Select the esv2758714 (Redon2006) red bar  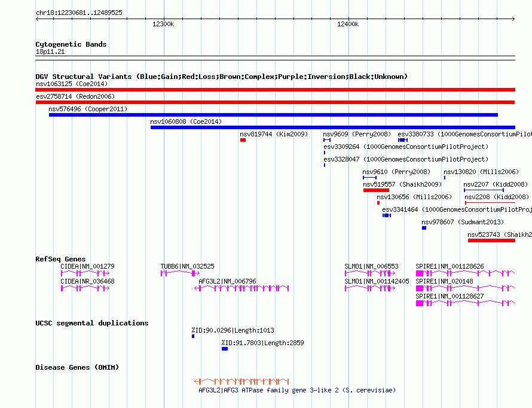(275, 102)
